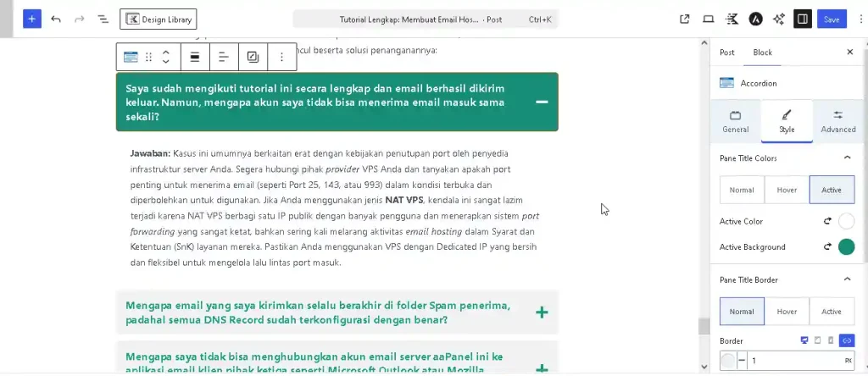
Task: Open the General settings tab
Action: pos(735,122)
